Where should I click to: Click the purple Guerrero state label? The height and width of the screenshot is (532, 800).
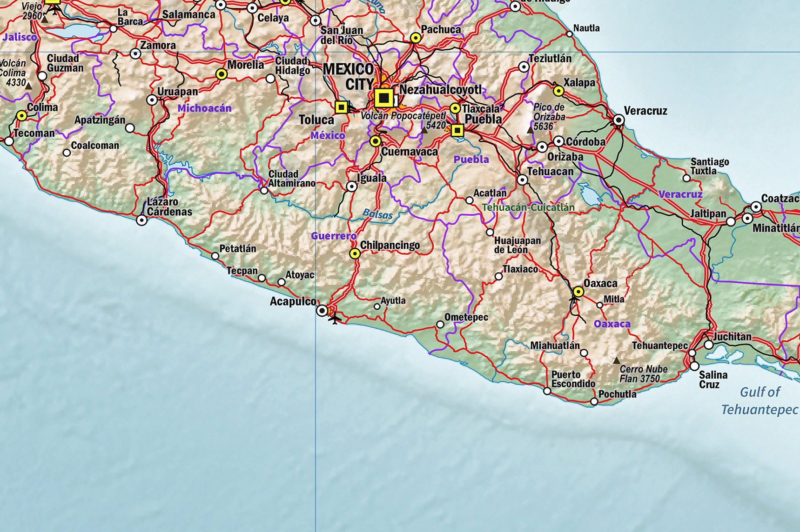pyautogui.click(x=334, y=236)
